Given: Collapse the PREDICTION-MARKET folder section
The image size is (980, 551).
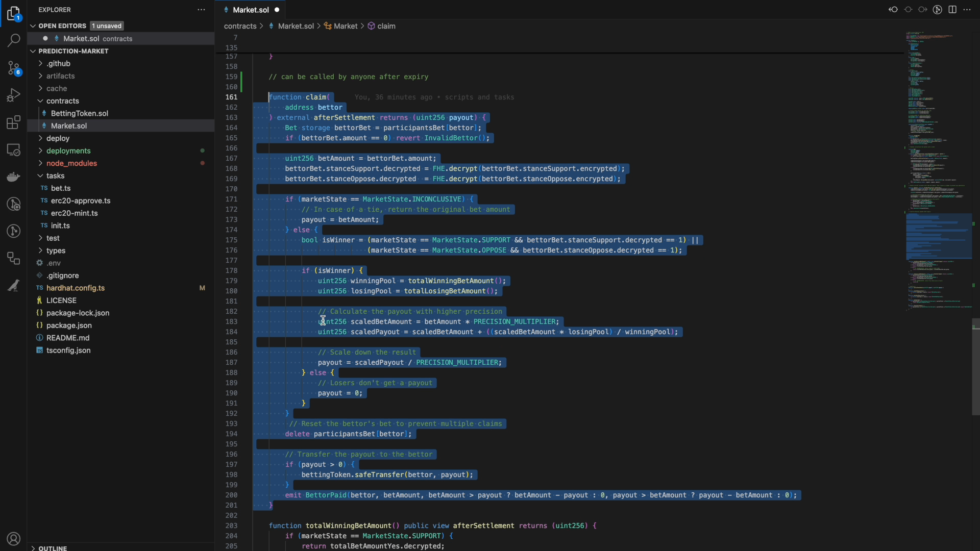Looking at the screenshot, I should 33,51.
